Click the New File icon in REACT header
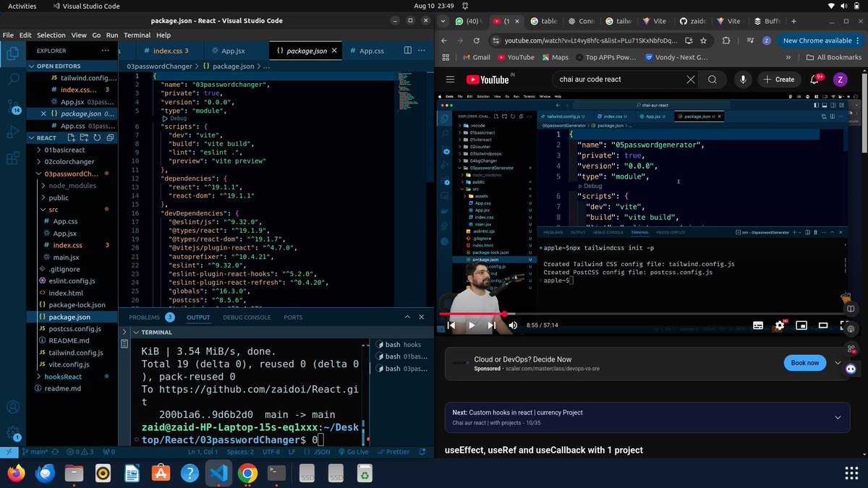This screenshot has width=868, height=488. (x=71, y=137)
